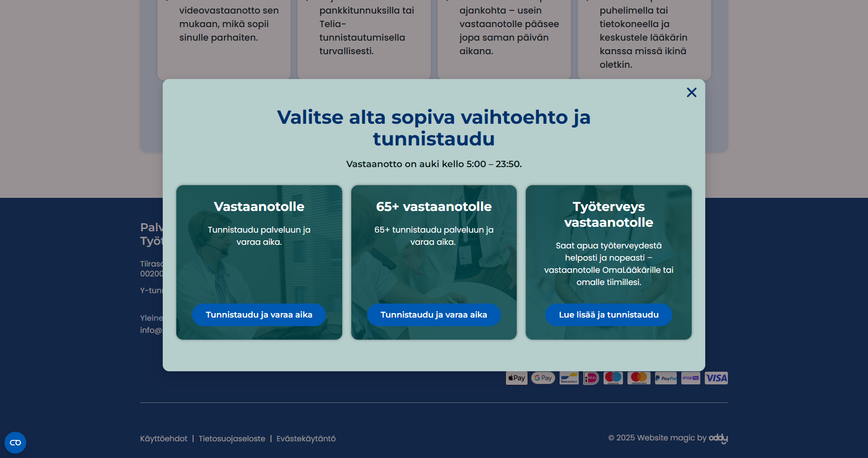Screen dimensions: 868x458
Task: Open the Käyttöehdot link
Action: pos(164,439)
